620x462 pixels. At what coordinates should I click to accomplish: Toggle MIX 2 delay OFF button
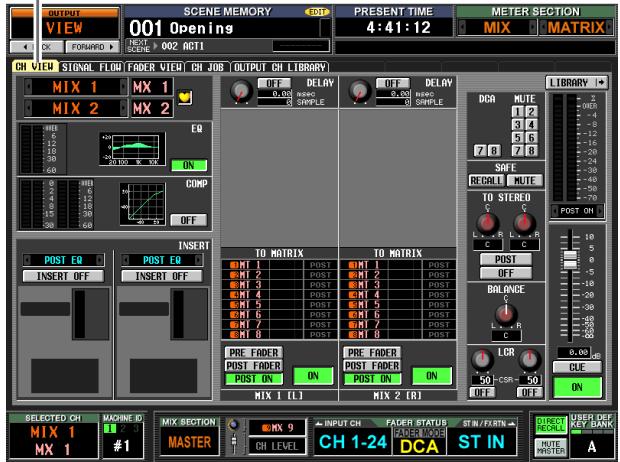392,83
